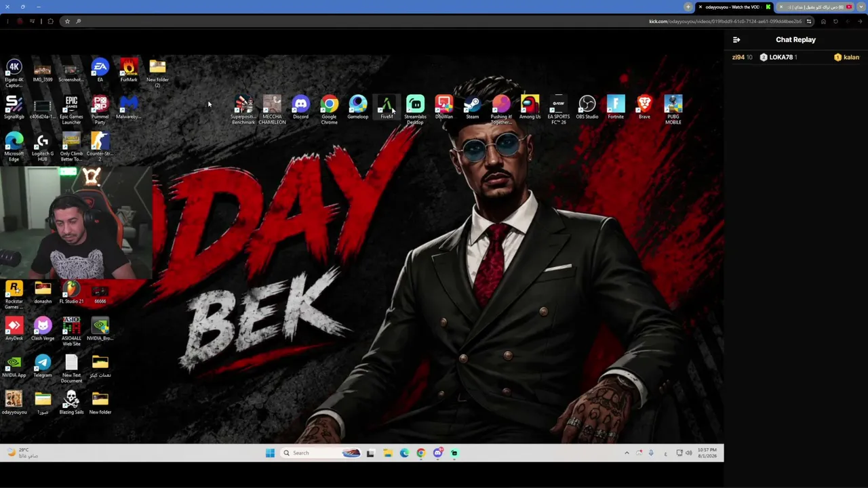Select the New Text Document file

click(x=71, y=368)
